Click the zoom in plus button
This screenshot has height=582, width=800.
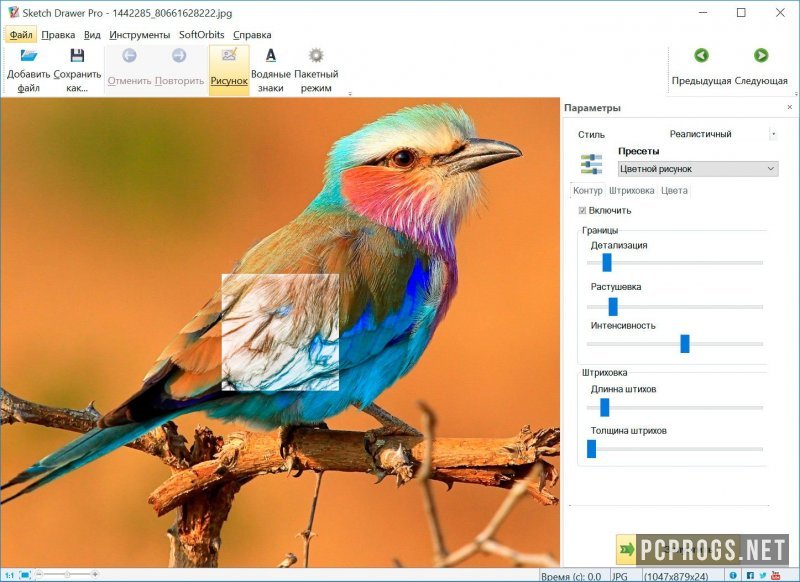click(95, 575)
